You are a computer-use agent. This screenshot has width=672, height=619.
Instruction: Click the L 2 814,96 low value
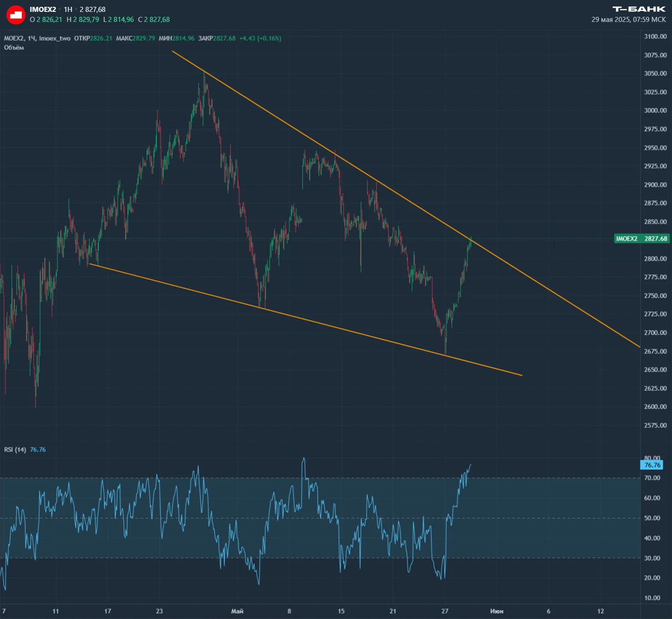pyautogui.click(x=119, y=20)
